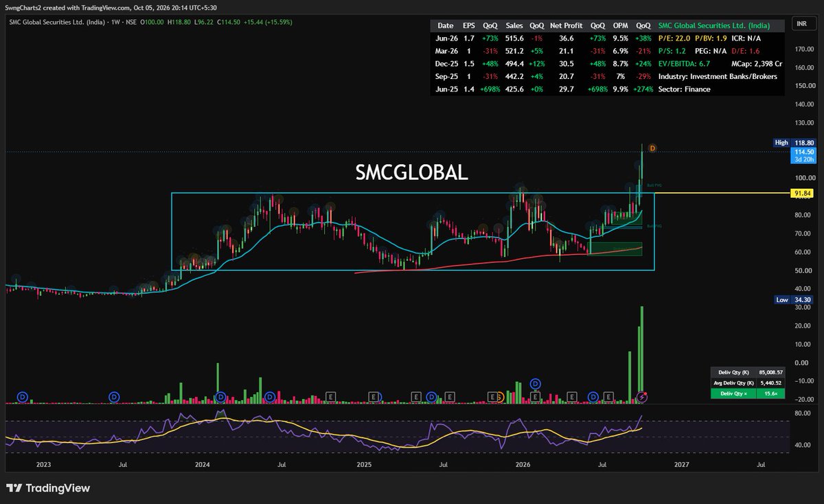This screenshot has height=504, width=824.
Task: Click the 2025 label on the time axis
Action: (x=364, y=465)
